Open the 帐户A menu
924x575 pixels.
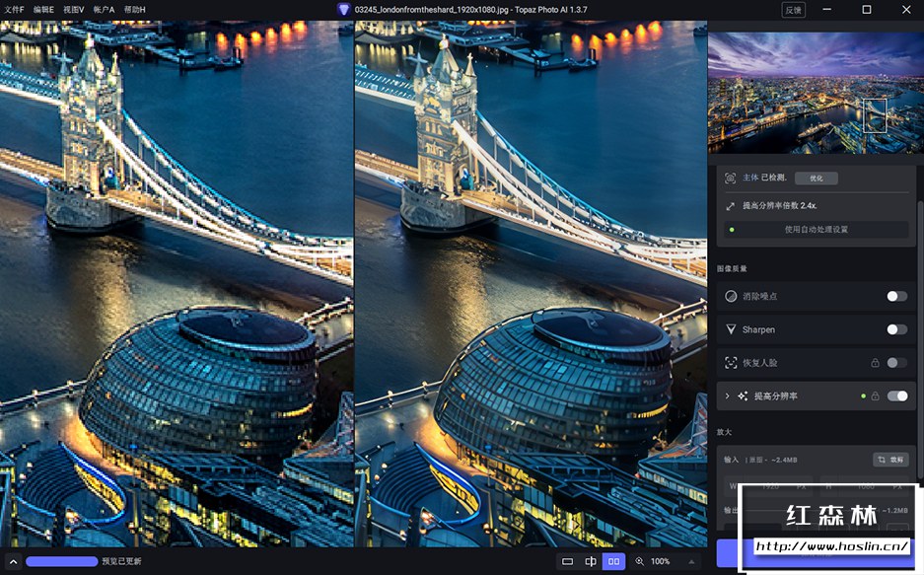point(104,10)
